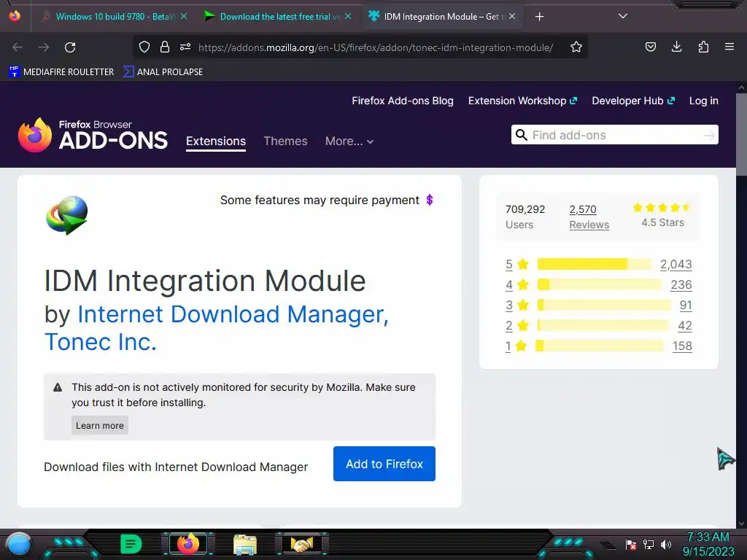
Task: Open the Firefox View icon in the tab bar
Action: coord(15,16)
